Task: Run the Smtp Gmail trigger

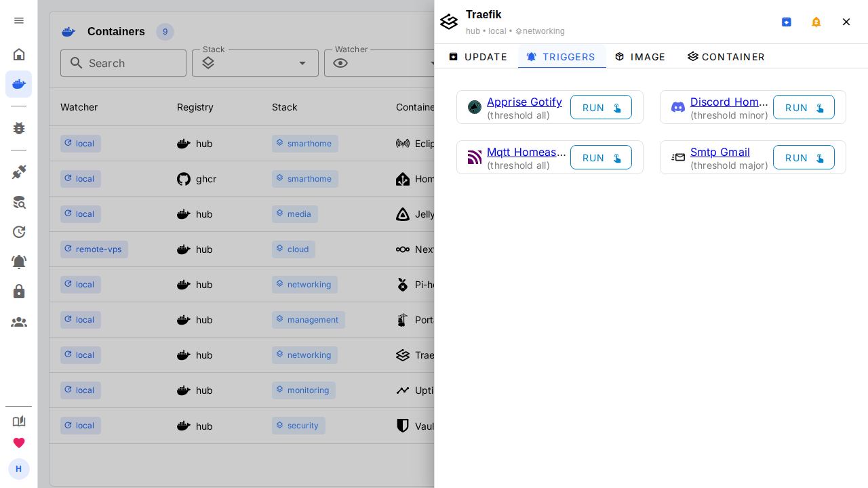Action: tap(804, 157)
